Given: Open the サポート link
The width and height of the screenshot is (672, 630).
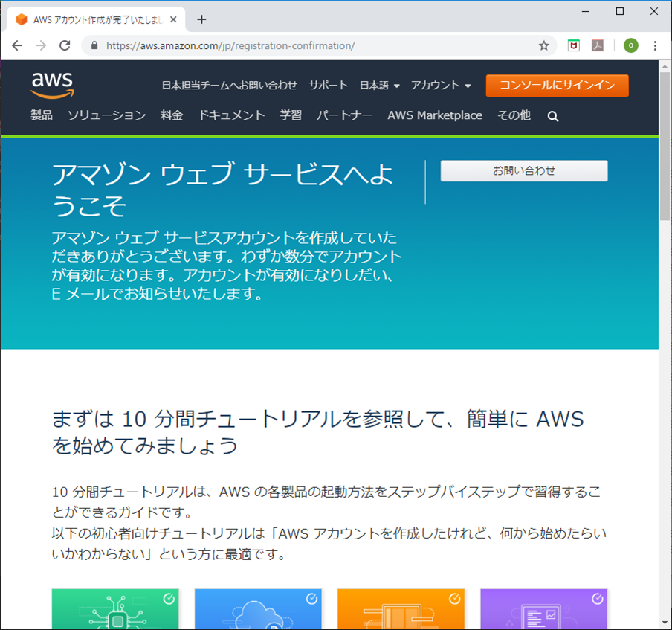Looking at the screenshot, I should pos(329,86).
